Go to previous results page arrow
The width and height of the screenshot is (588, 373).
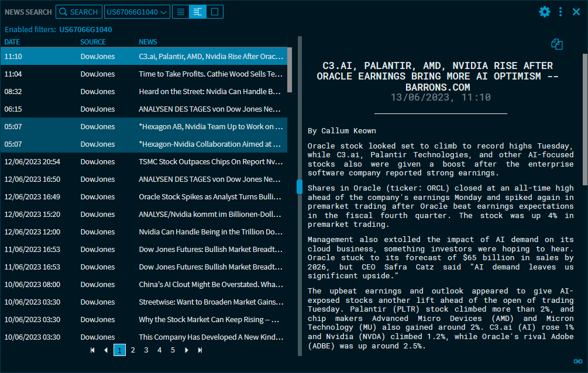[106, 350]
